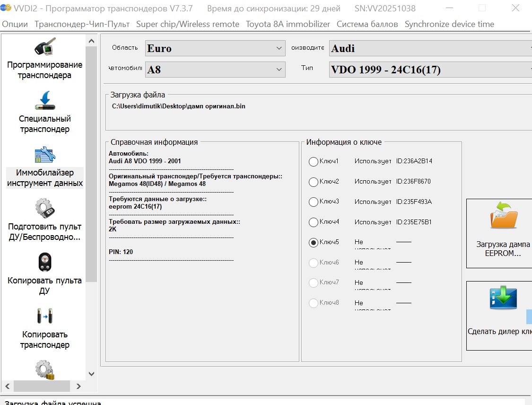The image size is (532, 405).
Task: Open the Toyota 8A immobilizer menu
Action: coord(287,24)
